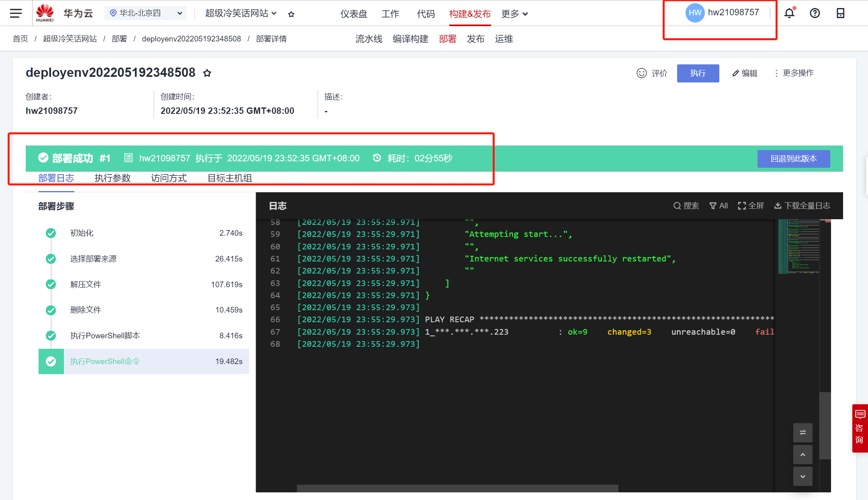Open the help question mark icon
Viewport: 868px width, 500px height.
point(815,13)
